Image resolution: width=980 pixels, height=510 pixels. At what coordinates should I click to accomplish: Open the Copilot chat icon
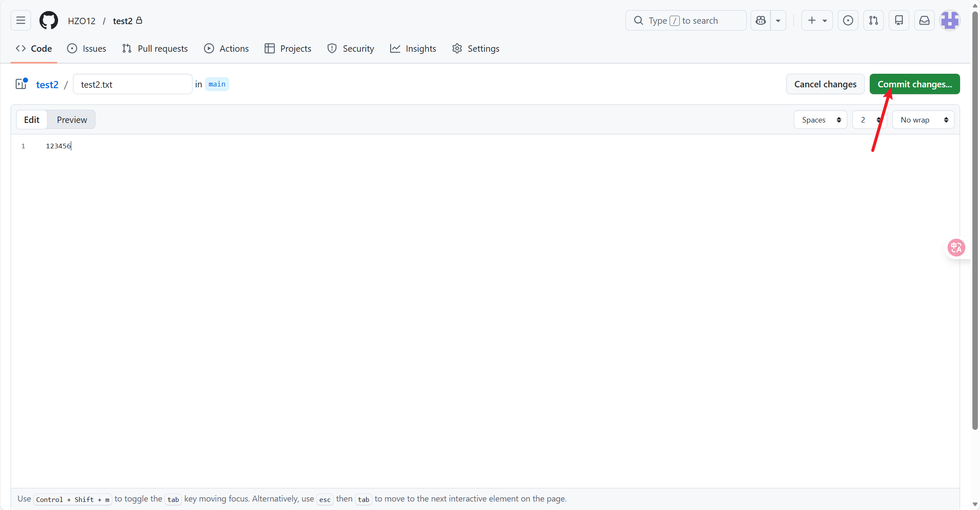pos(761,20)
